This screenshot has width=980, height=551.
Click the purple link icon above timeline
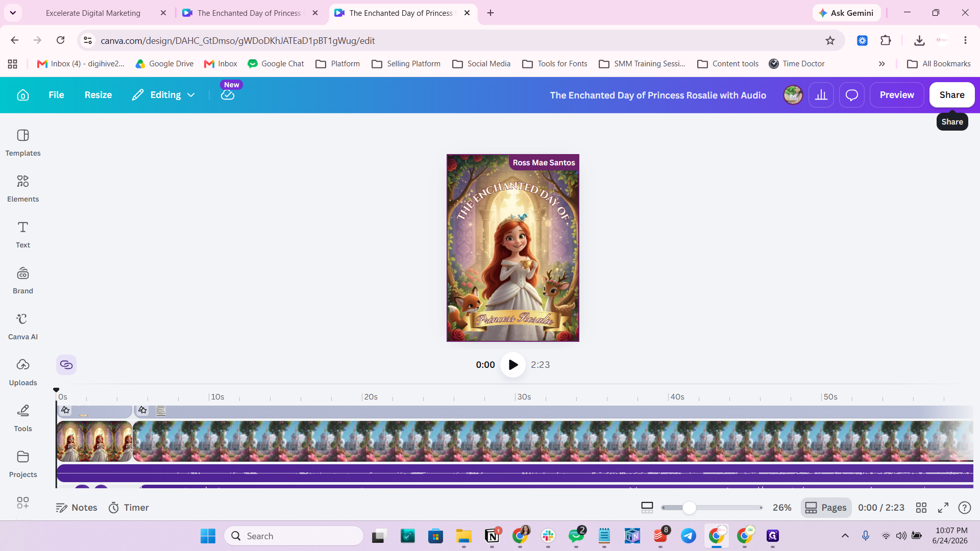pyautogui.click(x=66, y=365)
